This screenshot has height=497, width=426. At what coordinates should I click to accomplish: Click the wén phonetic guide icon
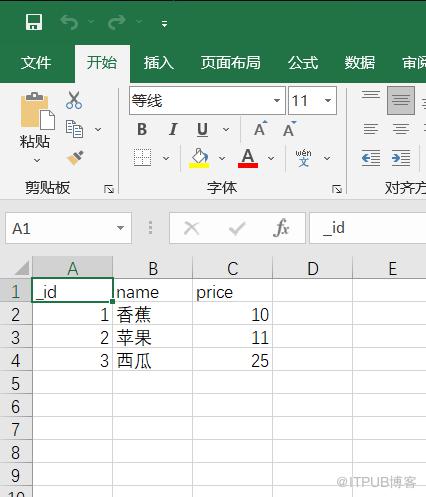click(x=303, y=158)
